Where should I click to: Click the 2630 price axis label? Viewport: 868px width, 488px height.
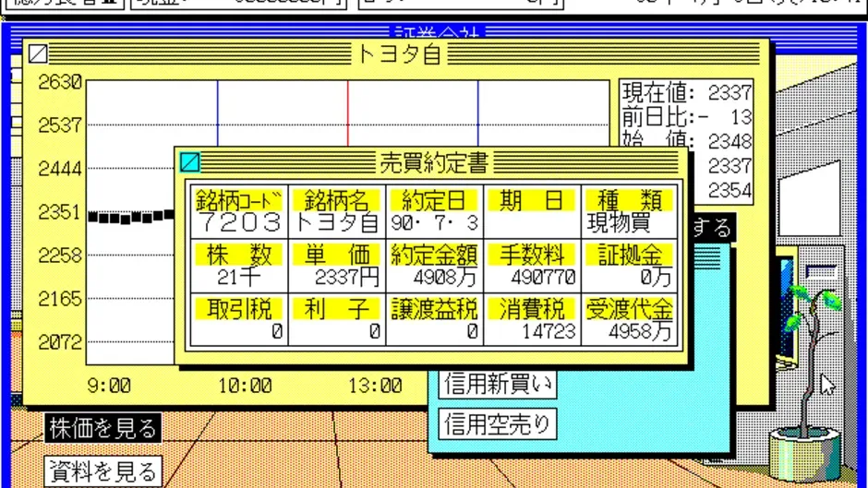tap(60, 82)
